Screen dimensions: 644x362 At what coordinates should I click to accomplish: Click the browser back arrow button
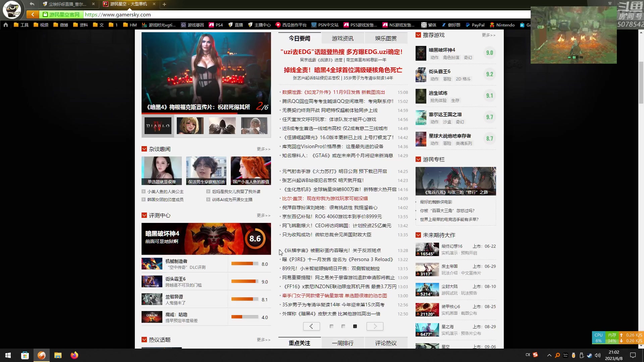click(33, 14)
